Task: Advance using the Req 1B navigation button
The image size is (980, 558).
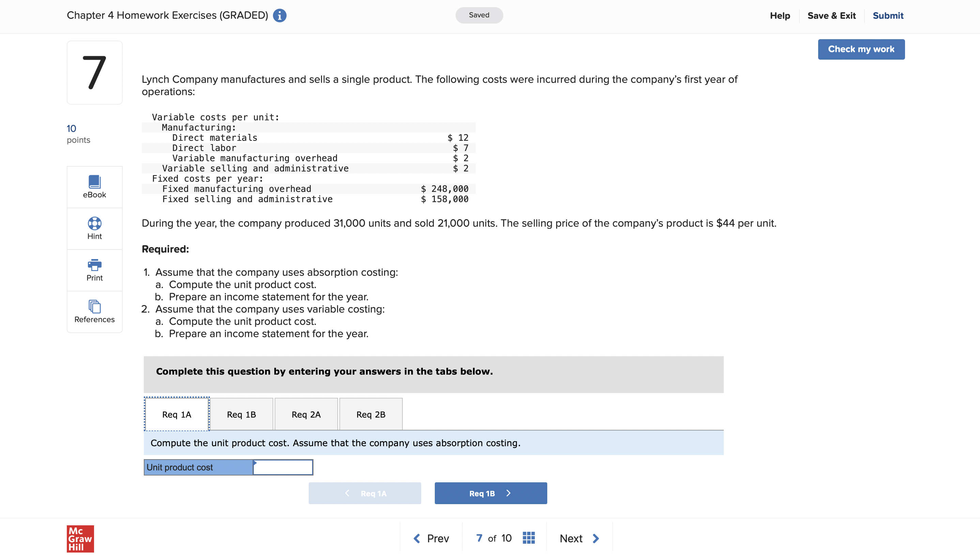Action: [x=491, y=493]
